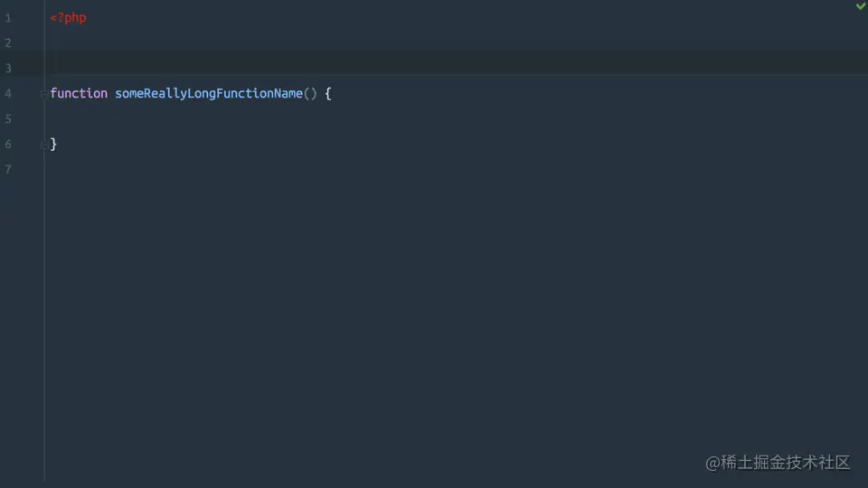
Task: Click fold end marker on line 6
Action: 43,145
